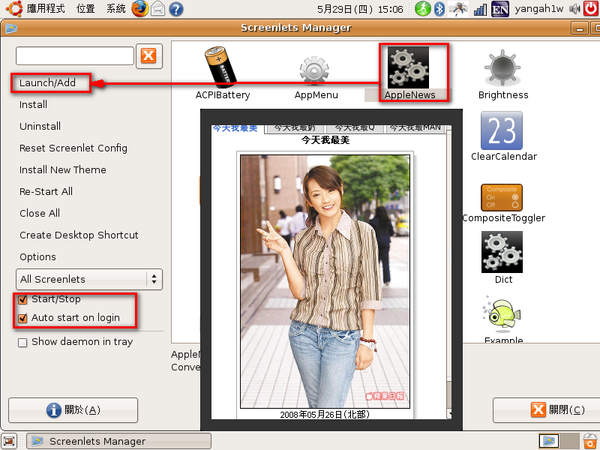Select the Dict screenlet icon
Screen dimensions: 600x450
[502, 252]
